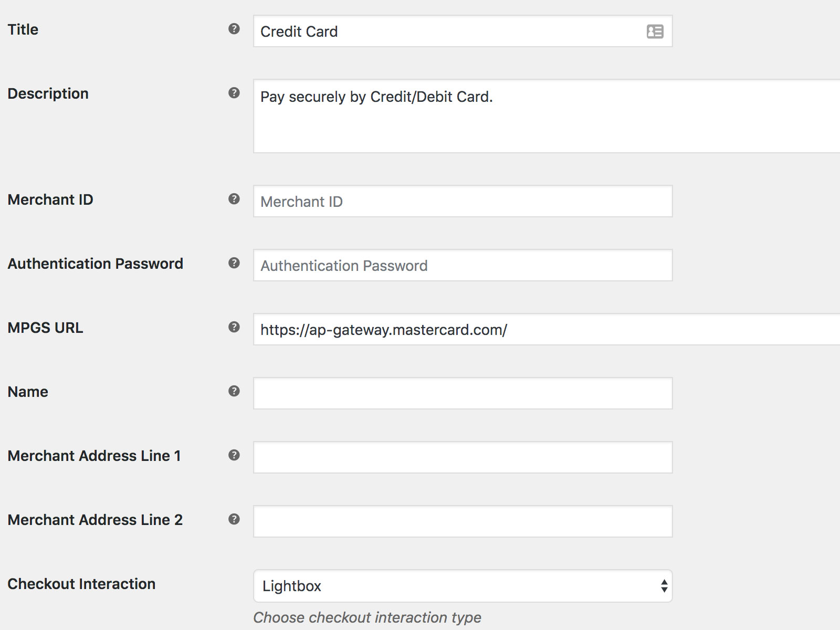Click the Title label
Viewport: 840px width, 630px height.
pos(23,29)
